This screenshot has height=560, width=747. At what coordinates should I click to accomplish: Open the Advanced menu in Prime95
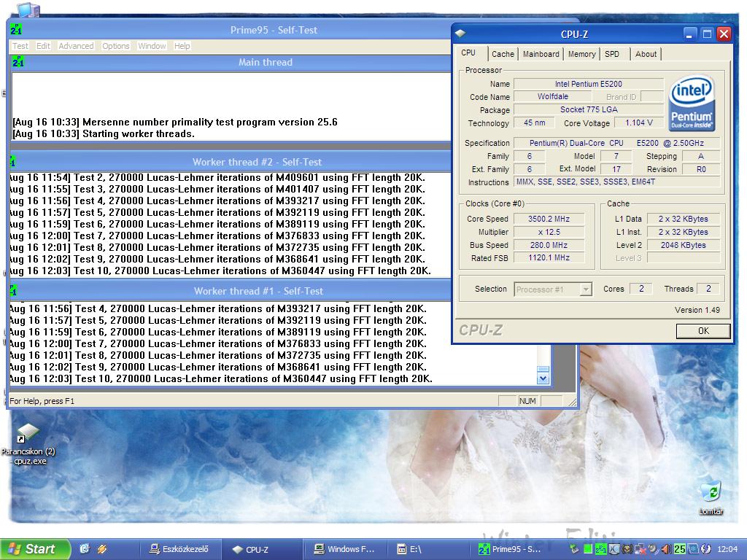76,46
